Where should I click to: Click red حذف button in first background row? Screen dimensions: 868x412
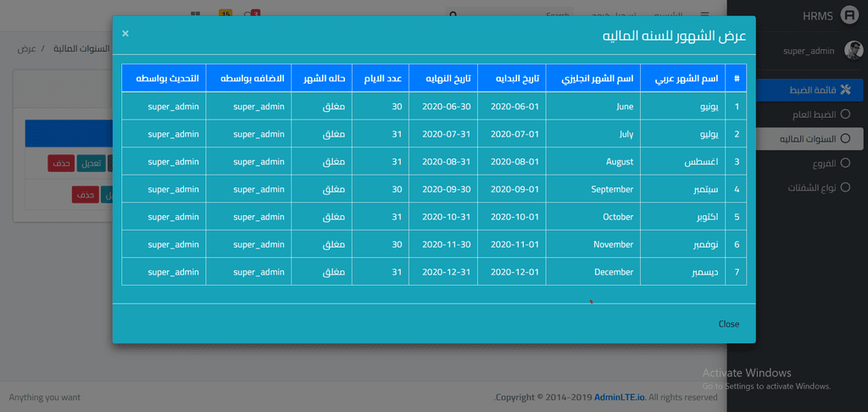pos(61,164)
